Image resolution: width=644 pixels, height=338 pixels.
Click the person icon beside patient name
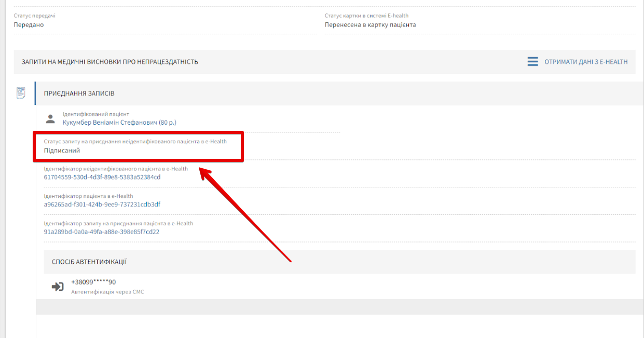click(50, 119)
